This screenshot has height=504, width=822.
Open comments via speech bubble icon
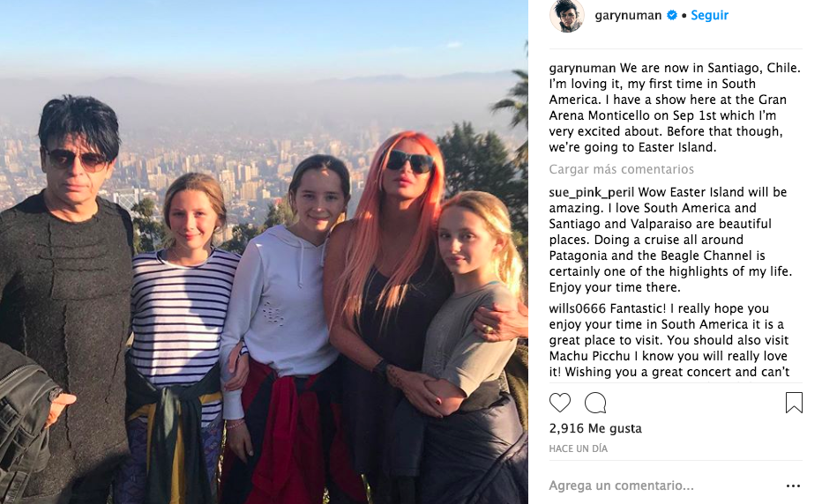[595, 403]
